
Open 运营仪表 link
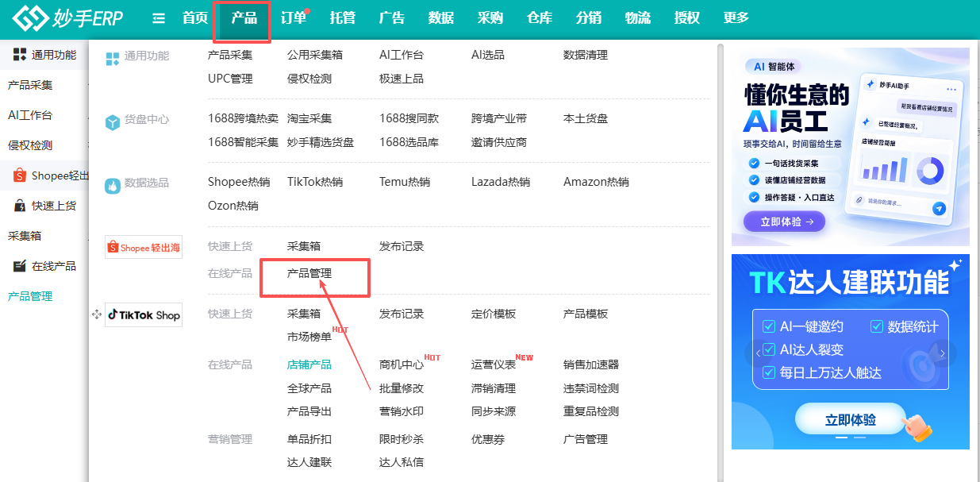pos(494,364)
